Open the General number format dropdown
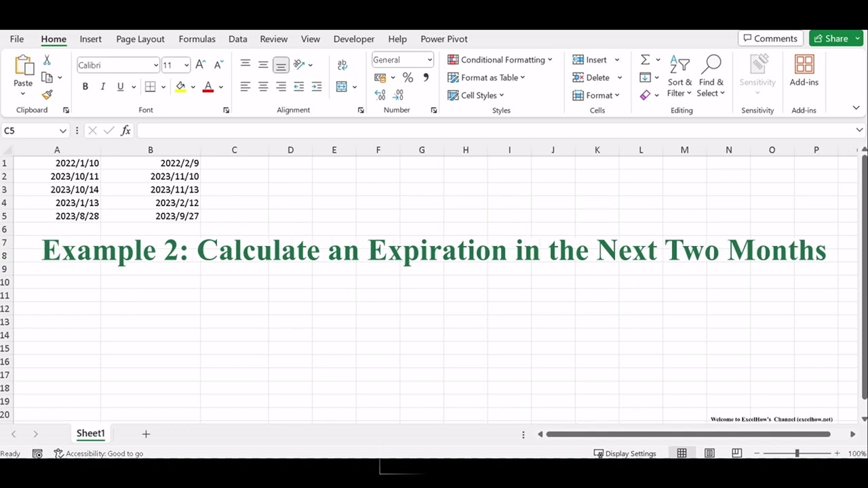Image resolution: width=868 pixels, height=488 pixels. [429, 60]
